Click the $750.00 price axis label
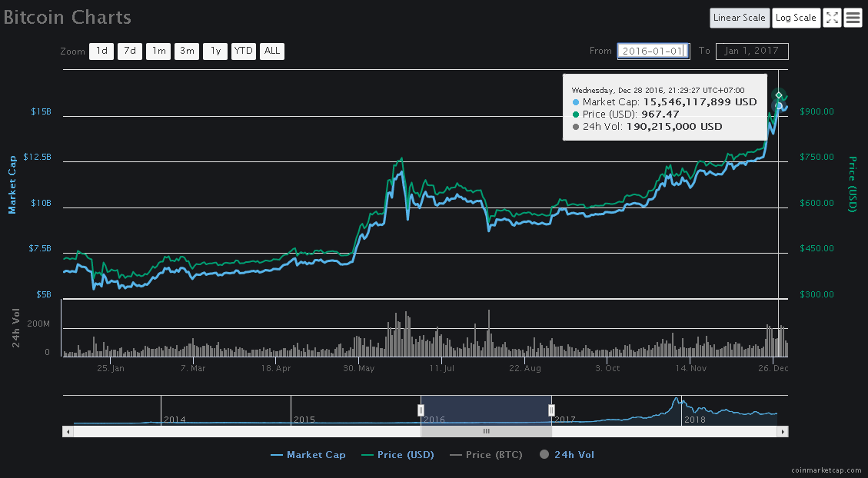This screenshot has width=868, height=478. (817, 157)
